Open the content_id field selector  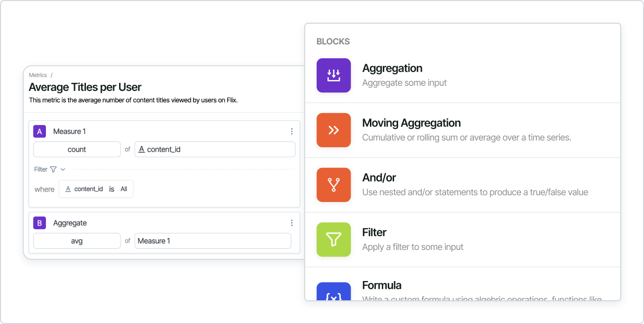tap(215, 149)
